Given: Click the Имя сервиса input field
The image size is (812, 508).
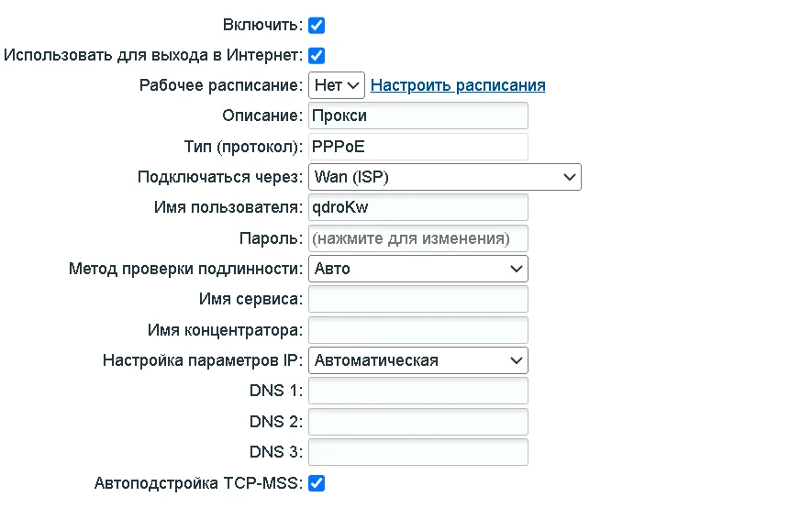Looking at the screenshot, I should [x=418, y=299].
